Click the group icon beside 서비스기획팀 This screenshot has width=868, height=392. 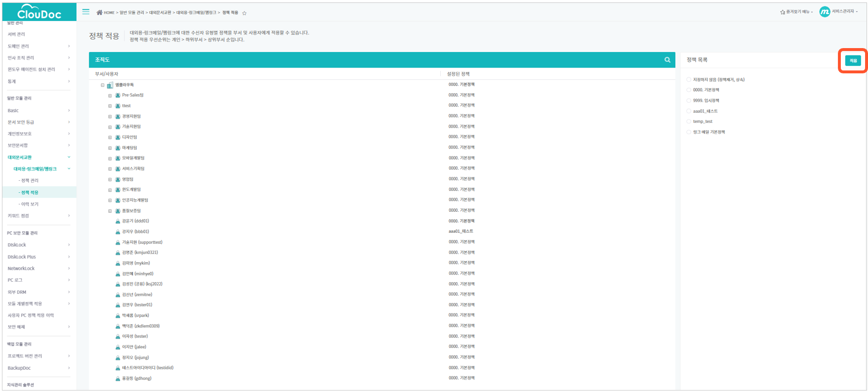click(x=117, y=169)
